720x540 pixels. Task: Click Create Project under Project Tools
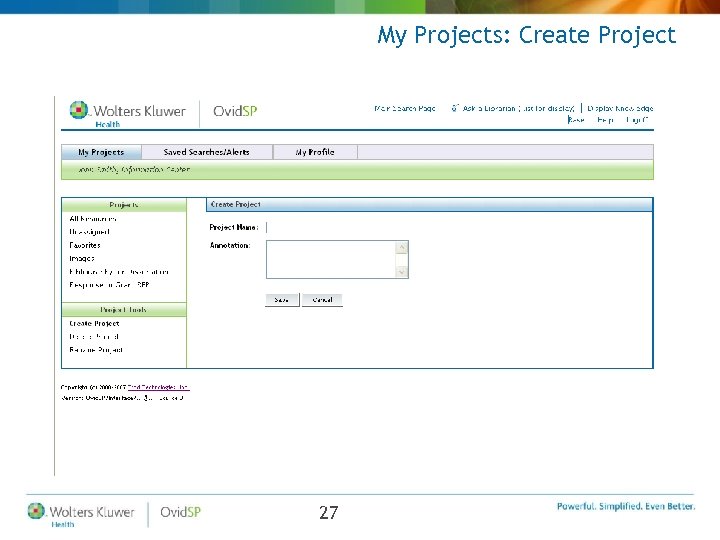coord(94,323)
